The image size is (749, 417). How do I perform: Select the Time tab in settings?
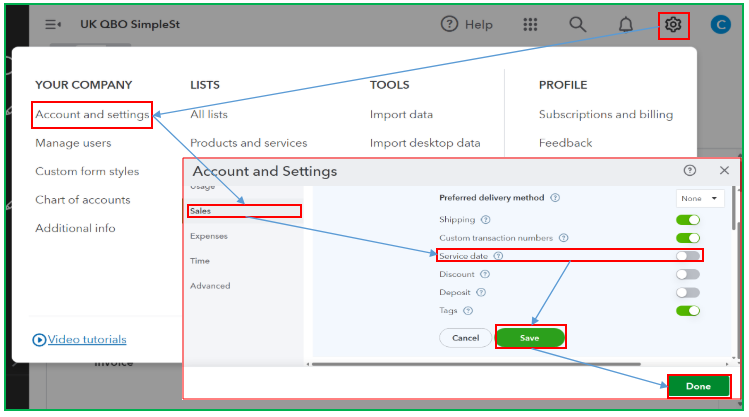200,261
